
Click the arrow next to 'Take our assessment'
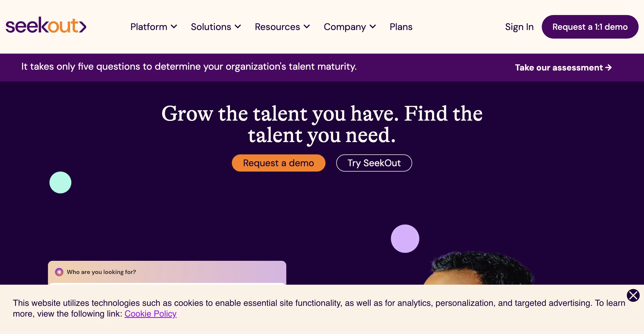tap(609, 68)
